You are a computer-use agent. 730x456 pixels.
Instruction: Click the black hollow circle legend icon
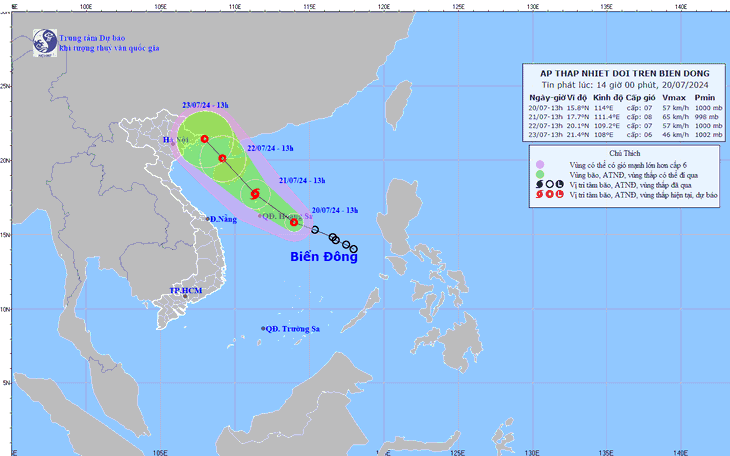tap(550, 185)
